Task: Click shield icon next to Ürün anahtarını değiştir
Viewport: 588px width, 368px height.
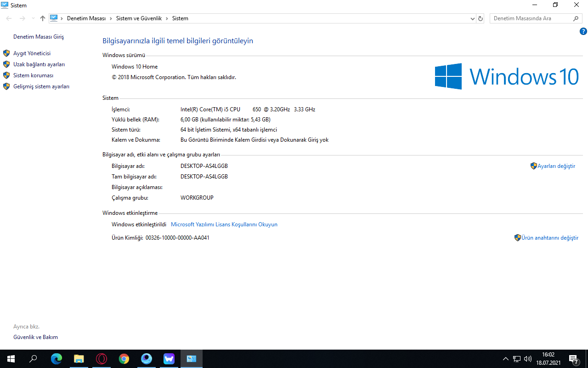Action: pos(518,238)
